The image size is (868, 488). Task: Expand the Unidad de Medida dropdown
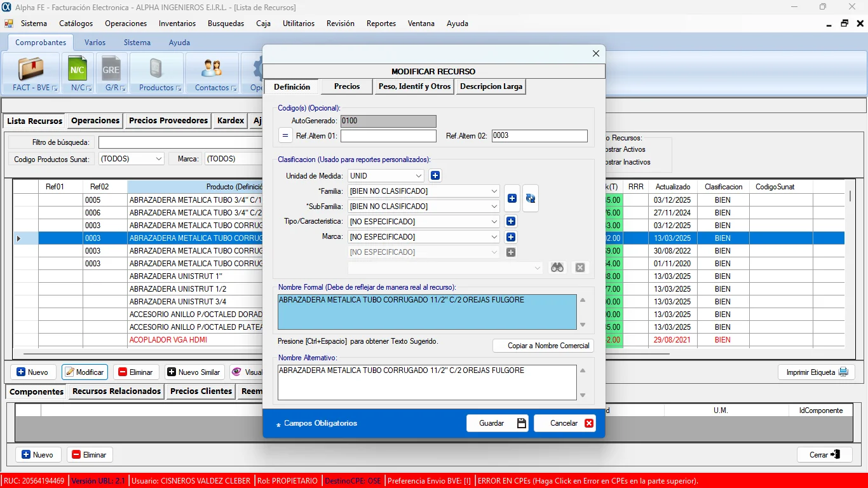tap(418, 176)
